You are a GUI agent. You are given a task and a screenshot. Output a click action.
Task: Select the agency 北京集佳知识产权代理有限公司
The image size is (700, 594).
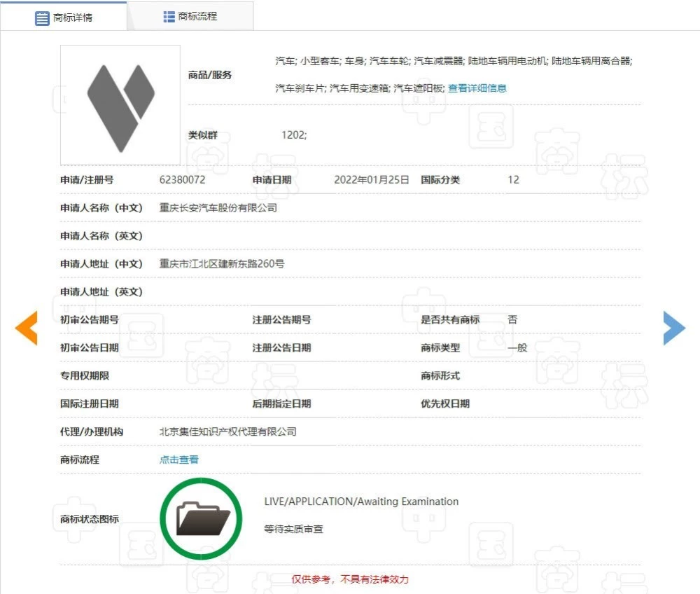227,431
